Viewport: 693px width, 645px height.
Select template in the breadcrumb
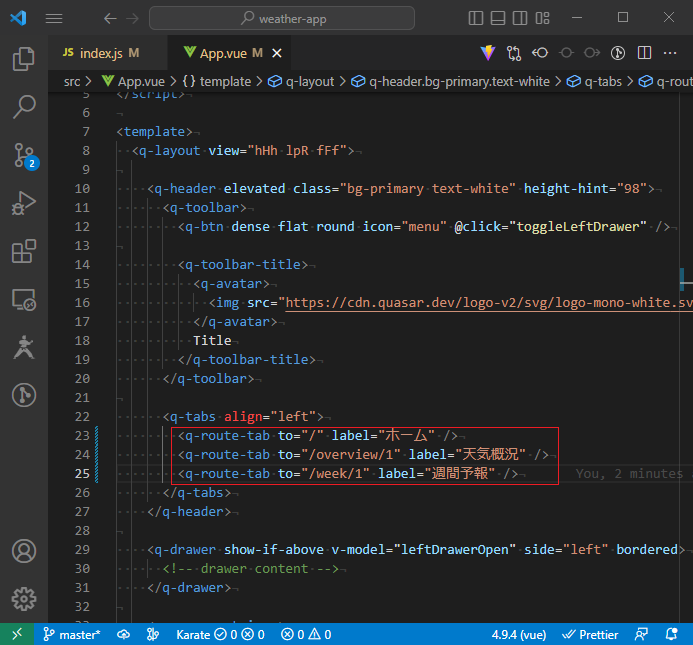[x=217, y=81]
